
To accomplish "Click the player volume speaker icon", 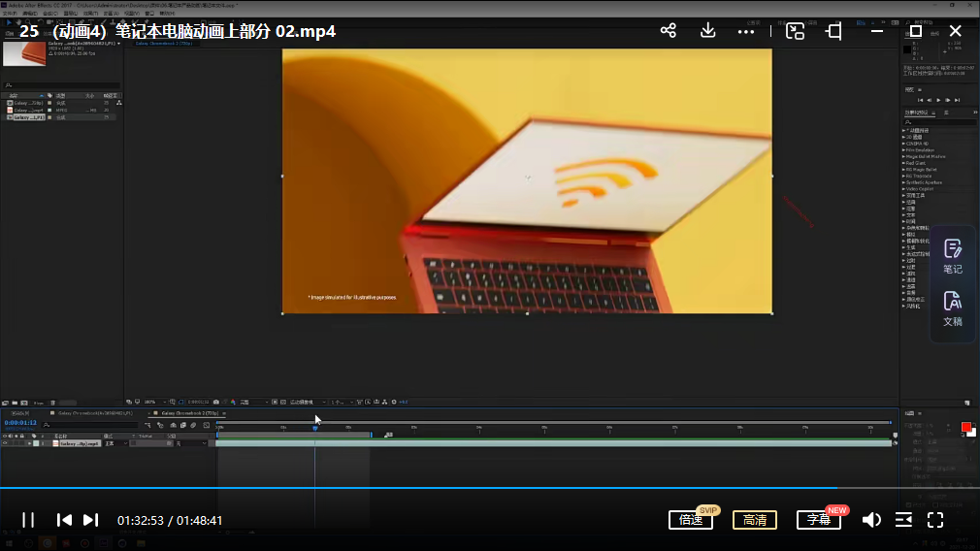I will (871, 520).
